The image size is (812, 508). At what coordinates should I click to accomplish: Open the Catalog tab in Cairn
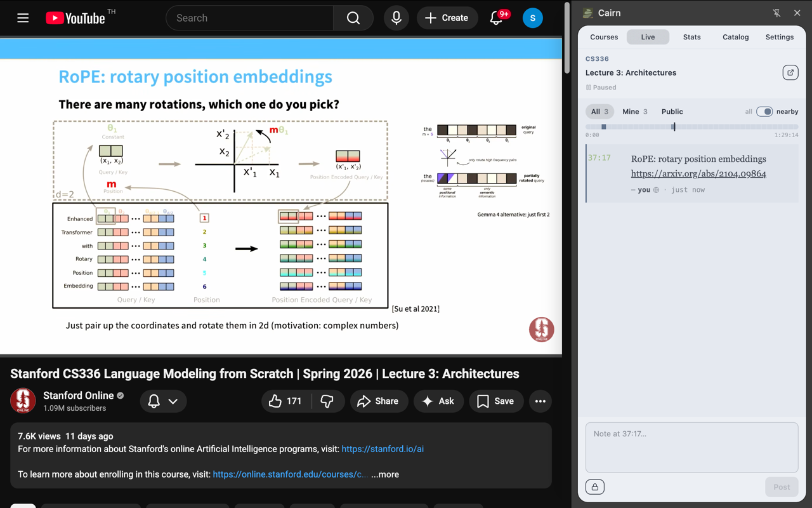(735, 37)
